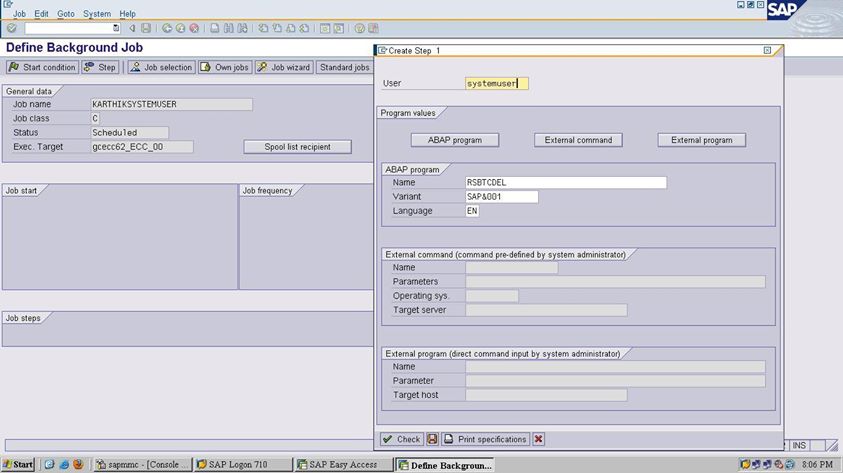Click the Print specifications button
Screen dimensions: 843x473
click(485, 439)
